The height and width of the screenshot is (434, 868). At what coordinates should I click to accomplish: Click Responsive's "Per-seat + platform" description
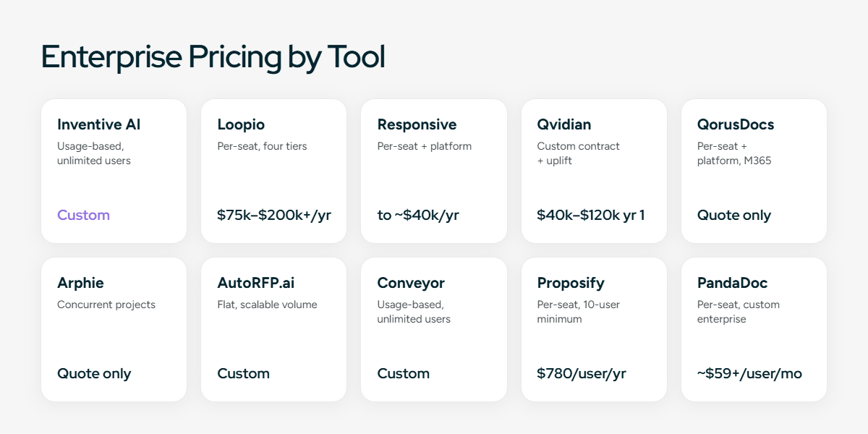click(x=424, y=146)
